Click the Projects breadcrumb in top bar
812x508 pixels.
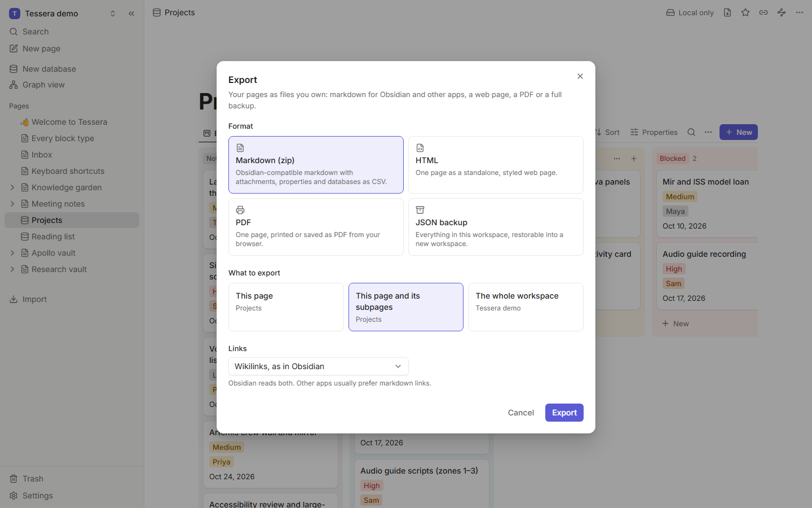pyautogui.click(x=174, y=12)
